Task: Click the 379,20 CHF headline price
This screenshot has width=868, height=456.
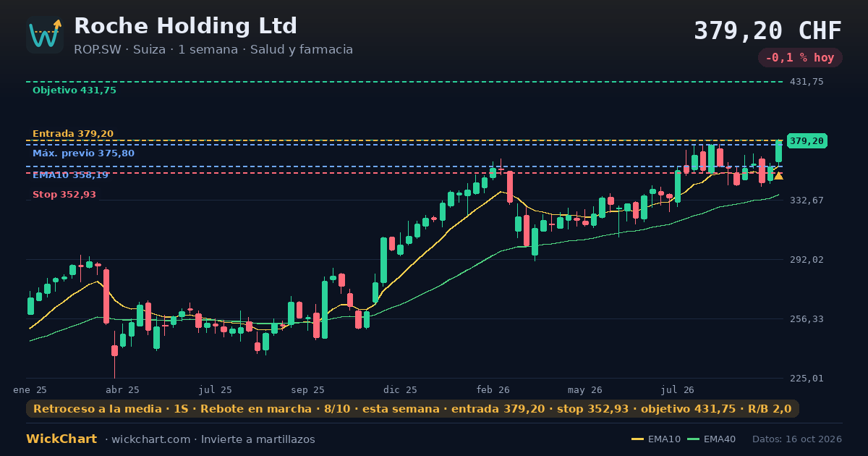Action: 767,30
